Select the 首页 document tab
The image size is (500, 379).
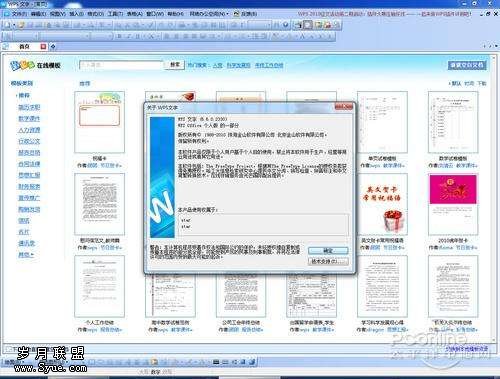(x=24, y=47)
